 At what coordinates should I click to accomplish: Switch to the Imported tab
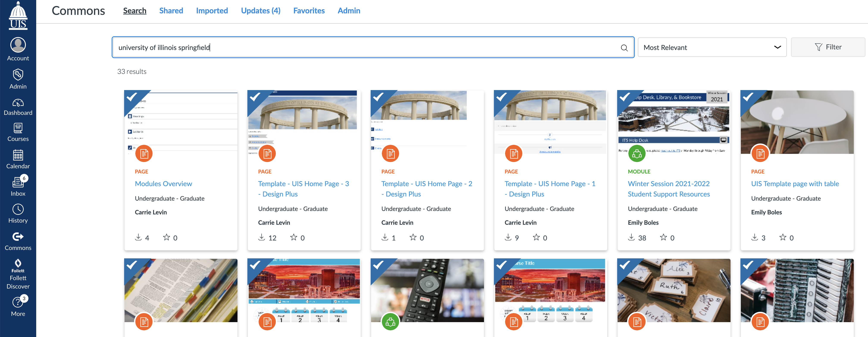click(212, 11)
